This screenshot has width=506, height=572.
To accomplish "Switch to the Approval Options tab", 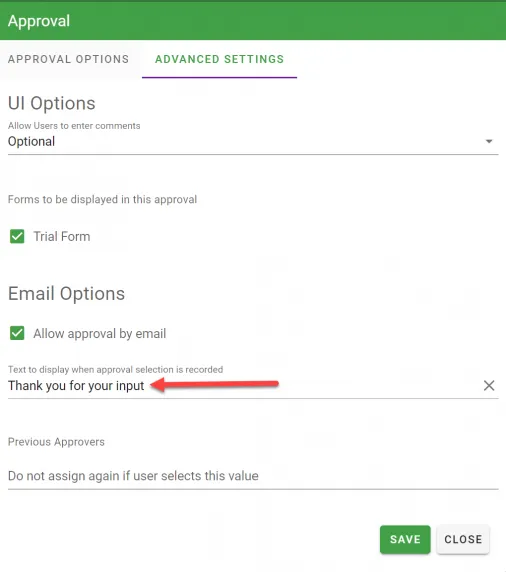I will [x=69, y=59].
